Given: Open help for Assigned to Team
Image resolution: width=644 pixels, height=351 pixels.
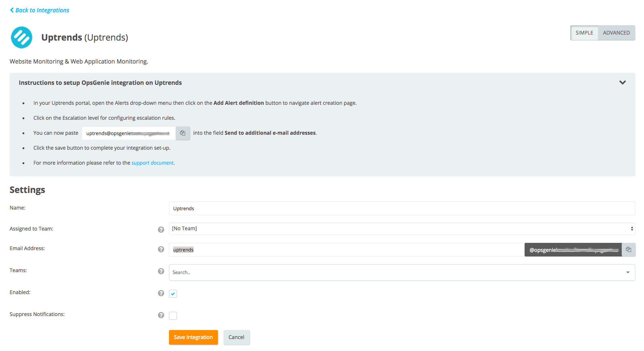Looking at the screenshot, I should click(x=161, y=230).
